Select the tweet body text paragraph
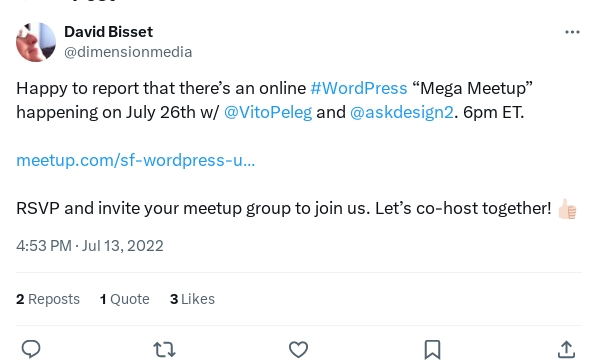The width and height of the screenshot is (598, 363). click(x=297, y=148)
